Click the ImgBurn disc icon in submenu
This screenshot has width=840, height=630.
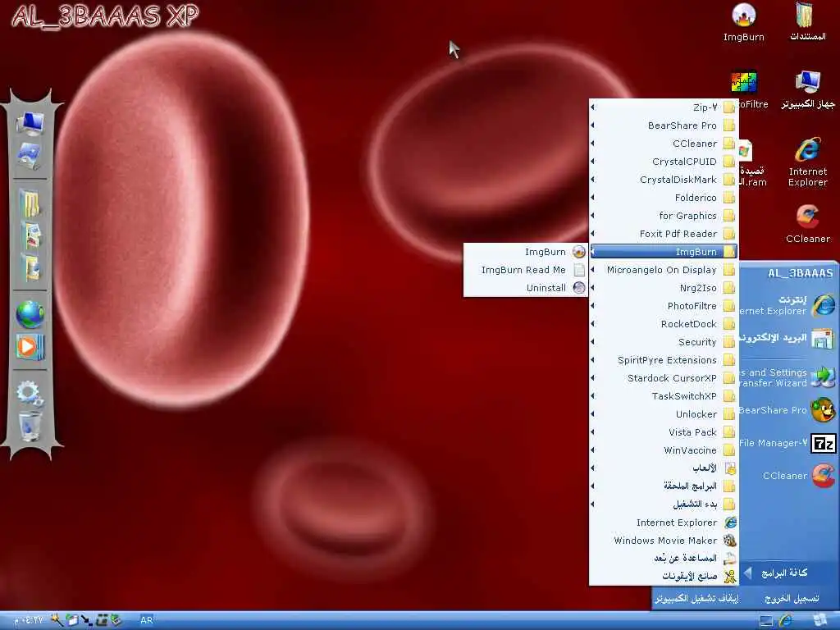(579, 252)
